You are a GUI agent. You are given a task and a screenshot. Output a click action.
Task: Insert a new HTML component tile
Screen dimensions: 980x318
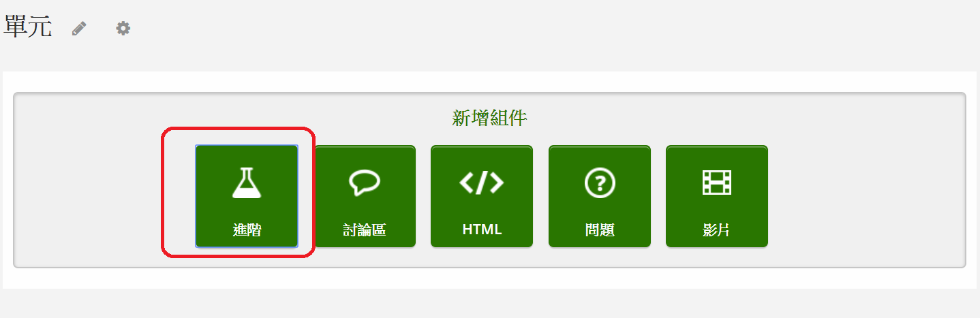[x=482, y=196]
